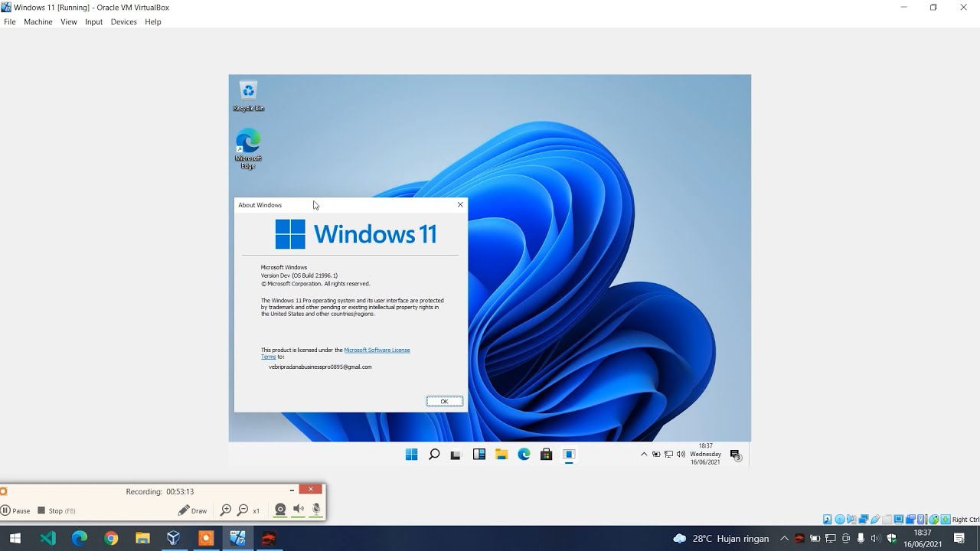This screenshot has height=551, width=980.
Task: Open the Input menu
Action: click(94, 22)
